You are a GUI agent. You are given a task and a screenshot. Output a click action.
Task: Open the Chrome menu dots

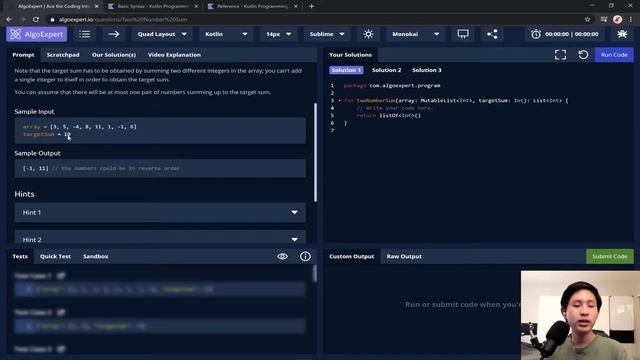tap(631, 19)
